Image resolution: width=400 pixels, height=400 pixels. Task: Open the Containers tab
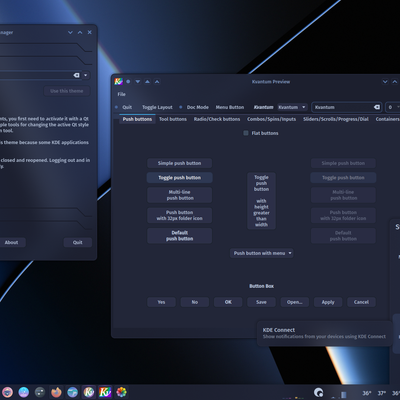click(x=387, y=119)
